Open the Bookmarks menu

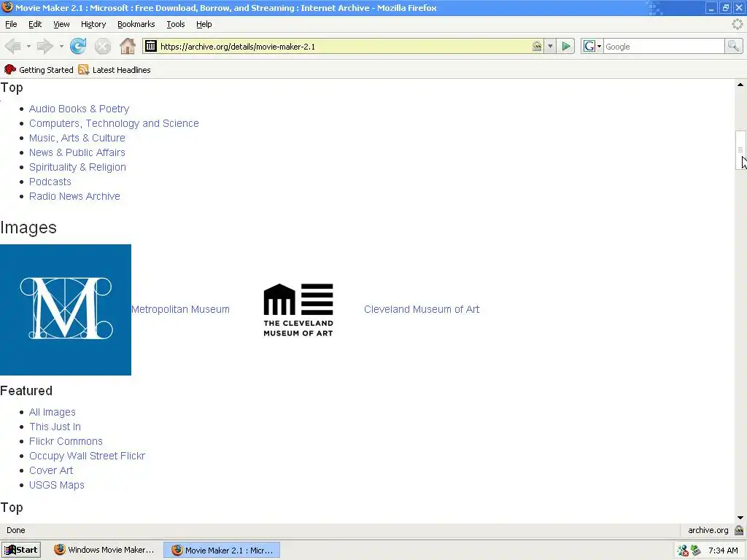pyautogui.click(x=136, y=24)
